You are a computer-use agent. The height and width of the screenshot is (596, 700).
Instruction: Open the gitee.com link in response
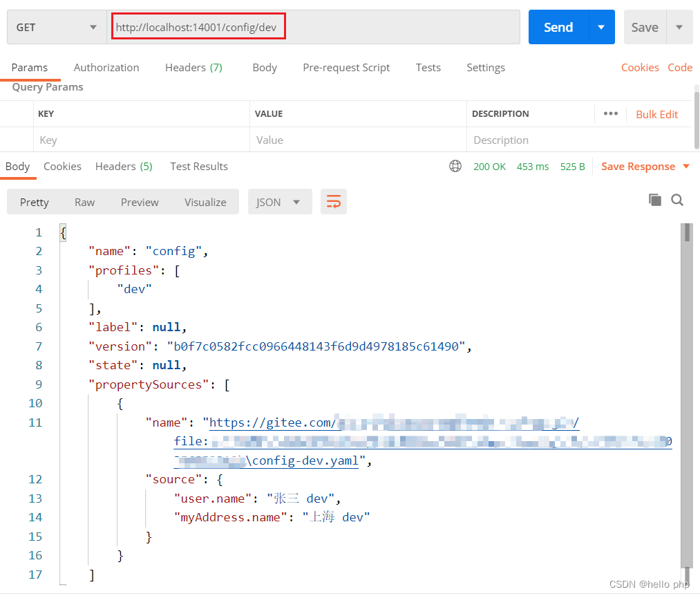(394, 422)
